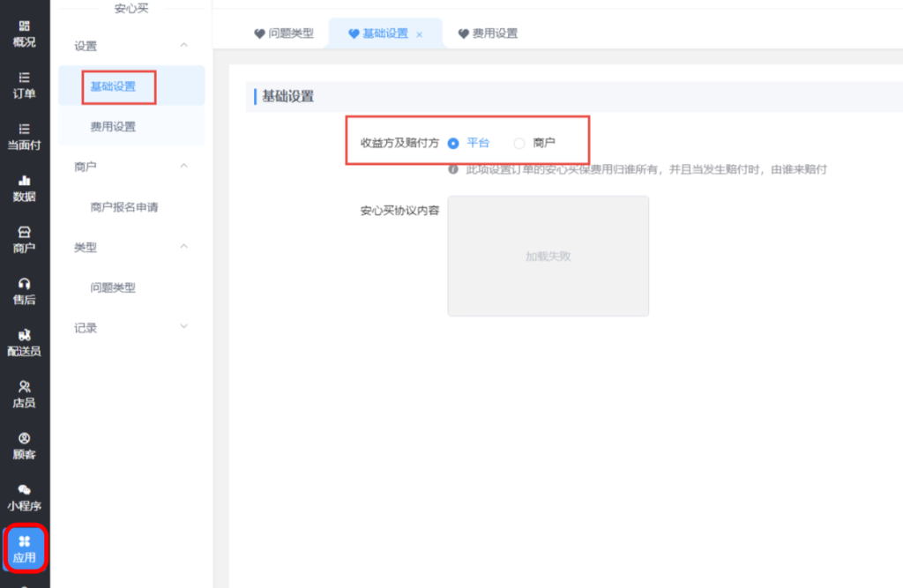Open 概况 overview icon in sidebar
The image size is (903, 588).
25,33
